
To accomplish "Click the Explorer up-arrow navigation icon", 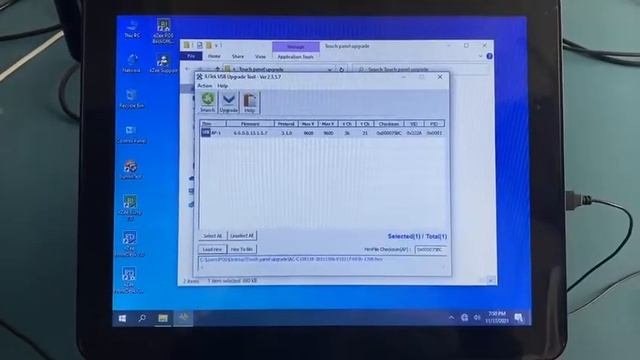I will point(217,69).
